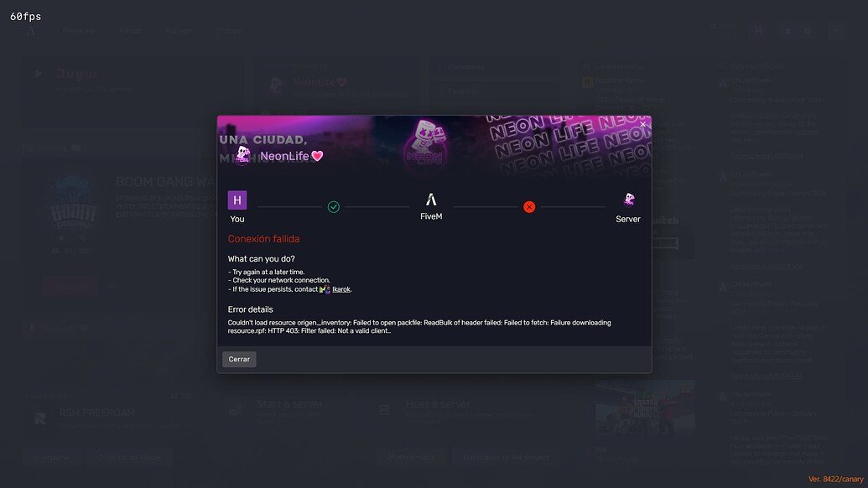Screen dimensions: 868x488
Task: Open the Ikarok contact link
Action: (x=341, y=289)
